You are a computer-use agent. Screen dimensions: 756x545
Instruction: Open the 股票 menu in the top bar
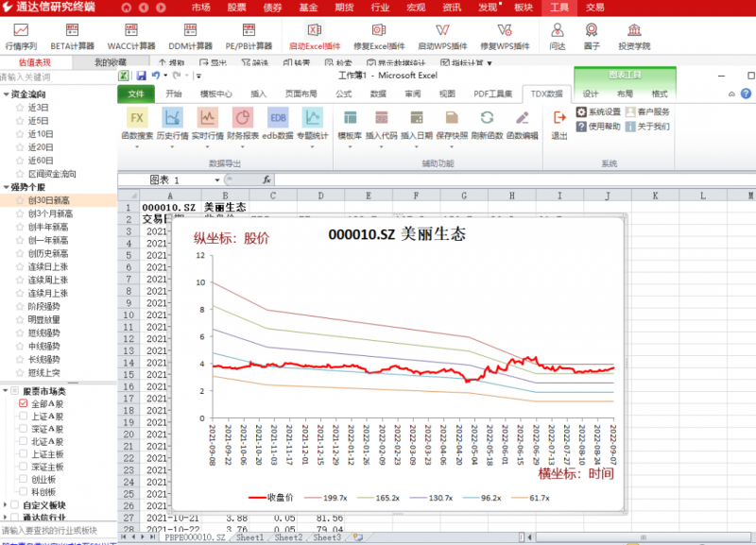237,8
